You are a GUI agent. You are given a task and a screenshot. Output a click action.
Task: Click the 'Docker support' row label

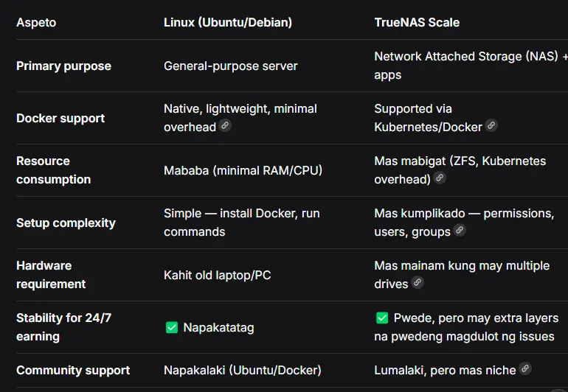(x=60, y=118)
